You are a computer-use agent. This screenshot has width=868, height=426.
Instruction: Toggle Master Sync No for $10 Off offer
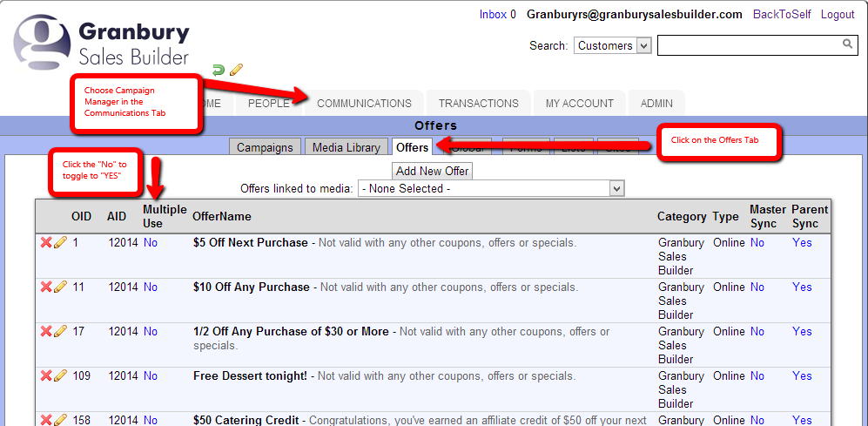[x=757, y=287]
